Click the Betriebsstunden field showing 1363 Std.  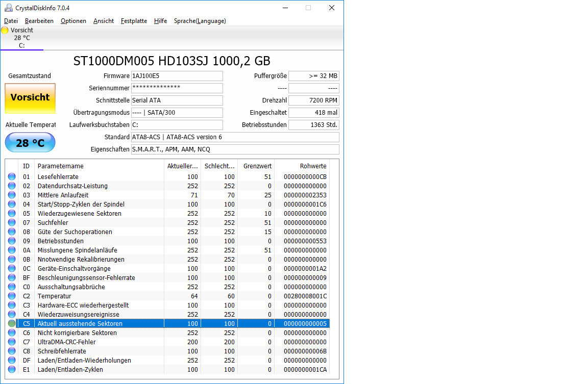coord(314,125)
